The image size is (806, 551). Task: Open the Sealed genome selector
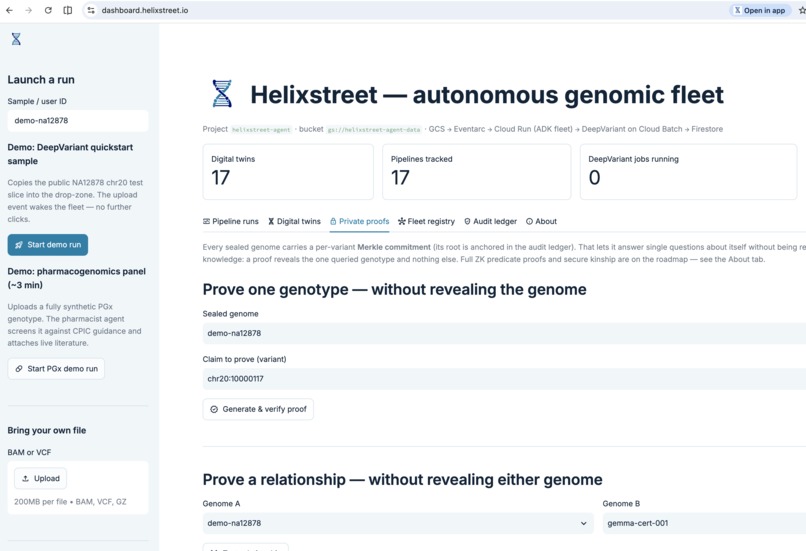pos(504,333)
